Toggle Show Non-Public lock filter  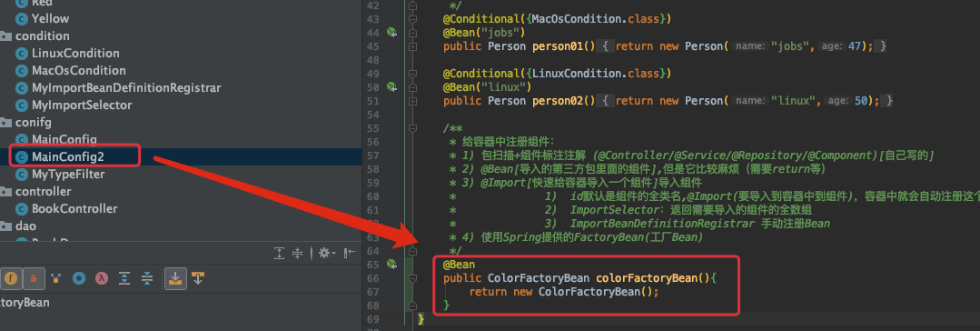point(34,278)
